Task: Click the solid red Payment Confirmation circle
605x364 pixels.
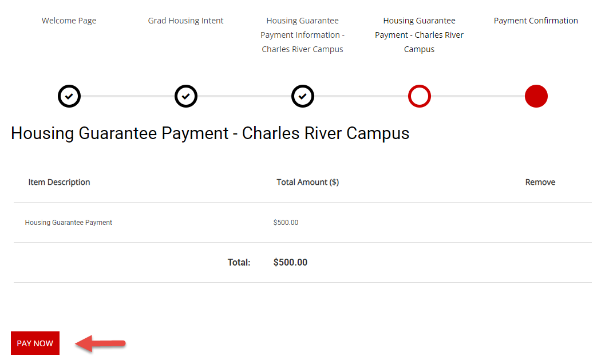Action: [x=536, y=96]
